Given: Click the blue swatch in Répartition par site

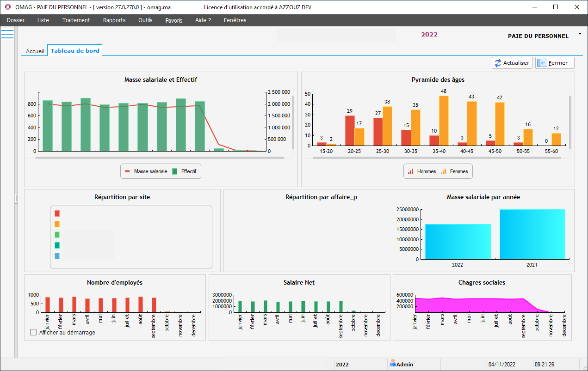Looking at the screenshot, I should pyautogui.click(x=57, y=256).
